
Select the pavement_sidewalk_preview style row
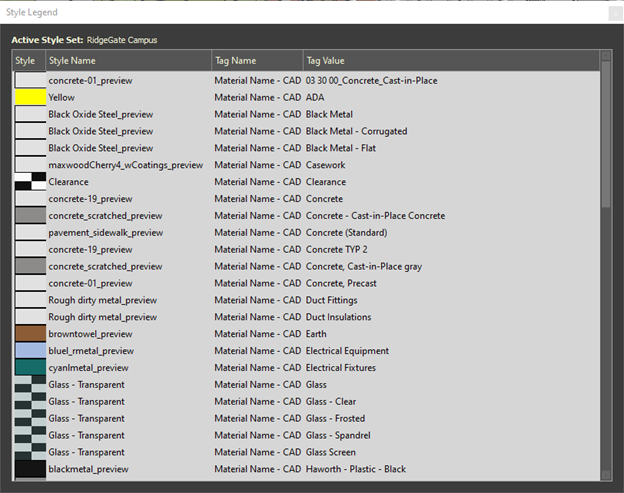(x=306, y=232)
